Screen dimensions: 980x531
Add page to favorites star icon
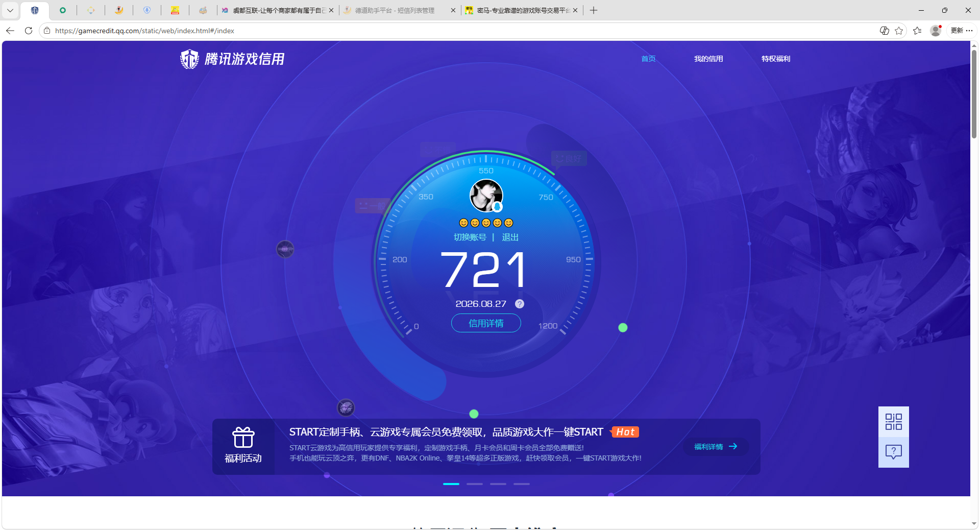tap(899, 31)
